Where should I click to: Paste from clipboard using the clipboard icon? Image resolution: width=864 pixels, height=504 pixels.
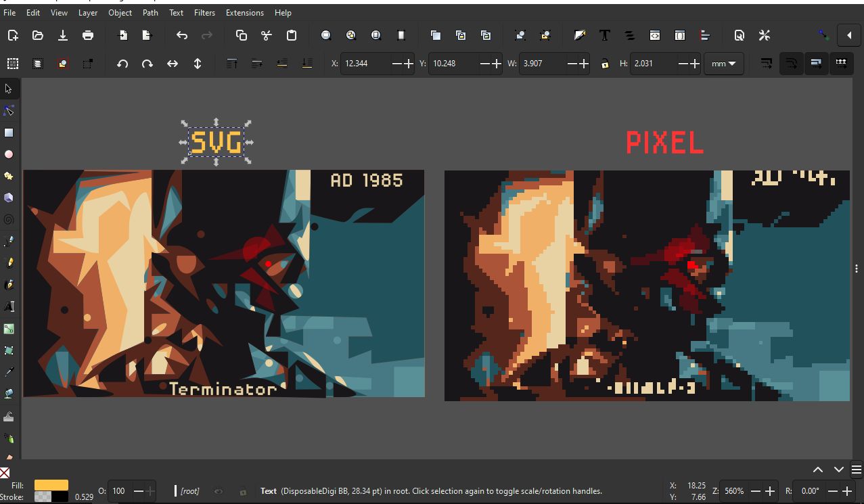pyautogui.click(x=292, y=35)
